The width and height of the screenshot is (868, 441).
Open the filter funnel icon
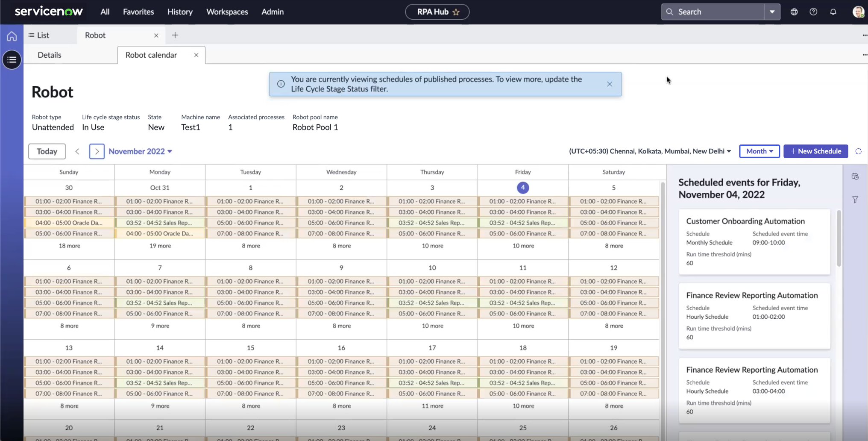point(855,200)
